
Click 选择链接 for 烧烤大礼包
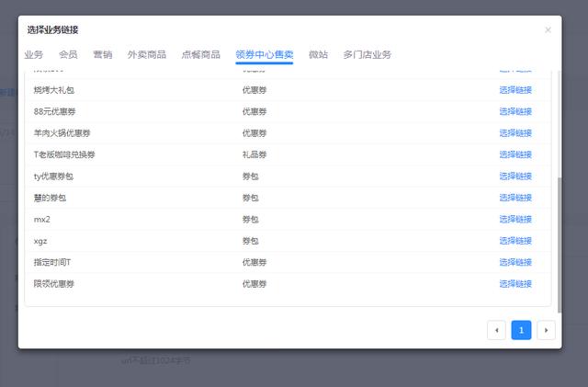coord(515,90)
